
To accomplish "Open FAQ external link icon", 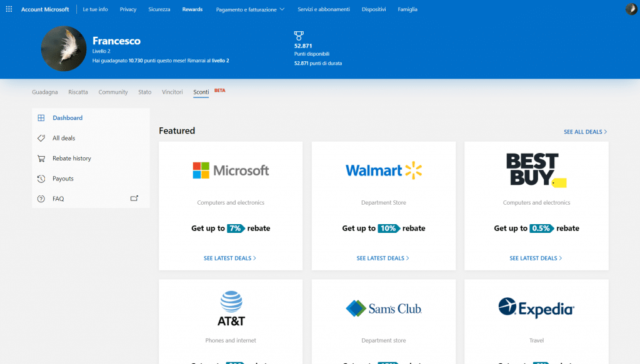I will (134, 199).
